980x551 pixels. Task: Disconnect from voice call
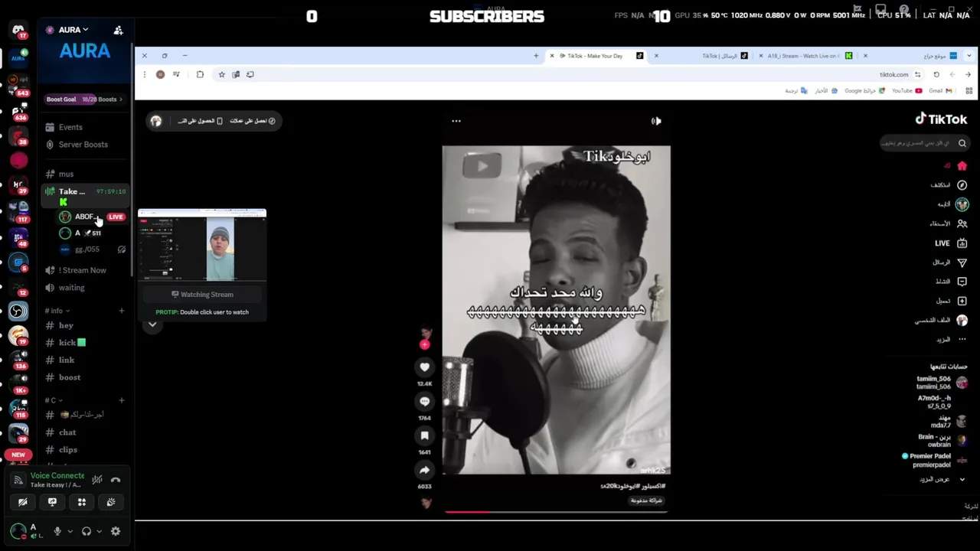[116, 480]
